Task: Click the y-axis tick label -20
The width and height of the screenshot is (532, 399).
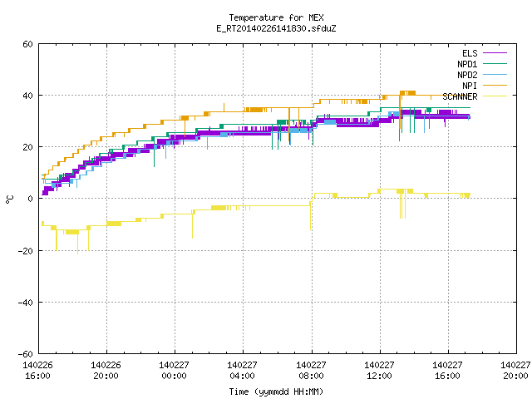Action: (26, 251)
